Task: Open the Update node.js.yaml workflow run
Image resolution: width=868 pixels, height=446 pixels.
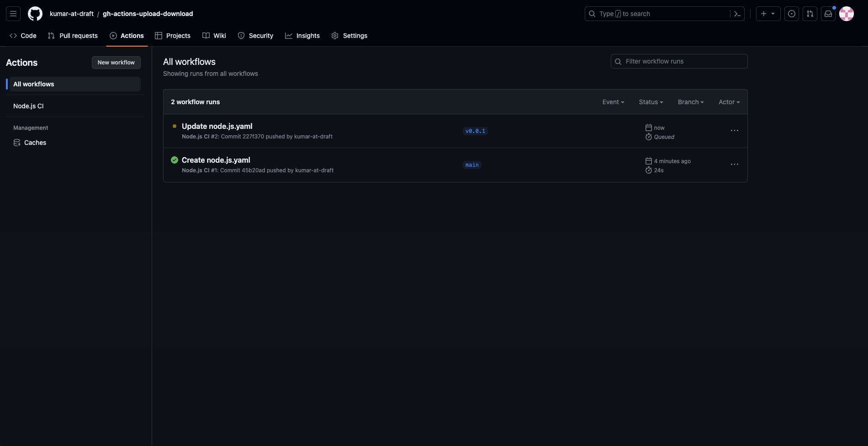Action: [x=217, y=126]
